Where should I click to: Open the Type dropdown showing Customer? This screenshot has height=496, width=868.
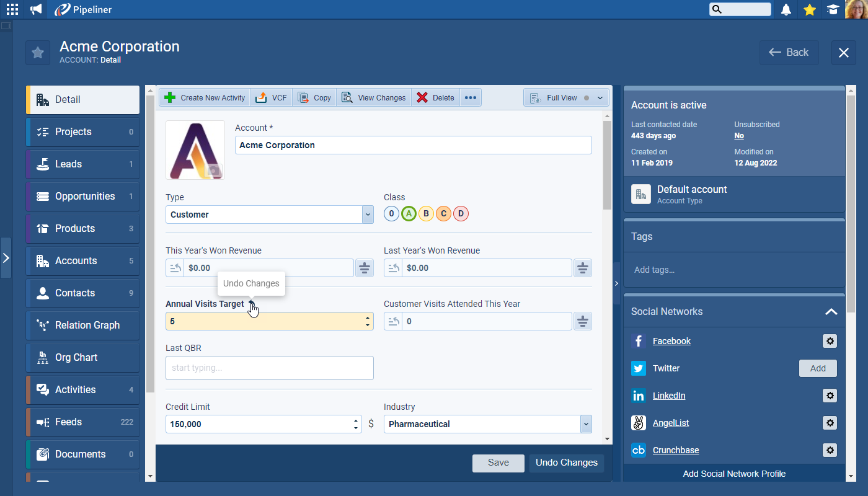coord(368,215)
